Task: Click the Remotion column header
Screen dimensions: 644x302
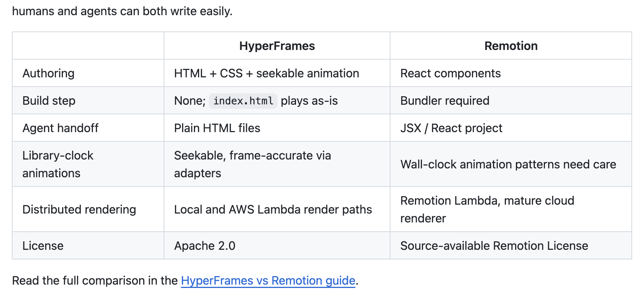Action: [511, 46]
